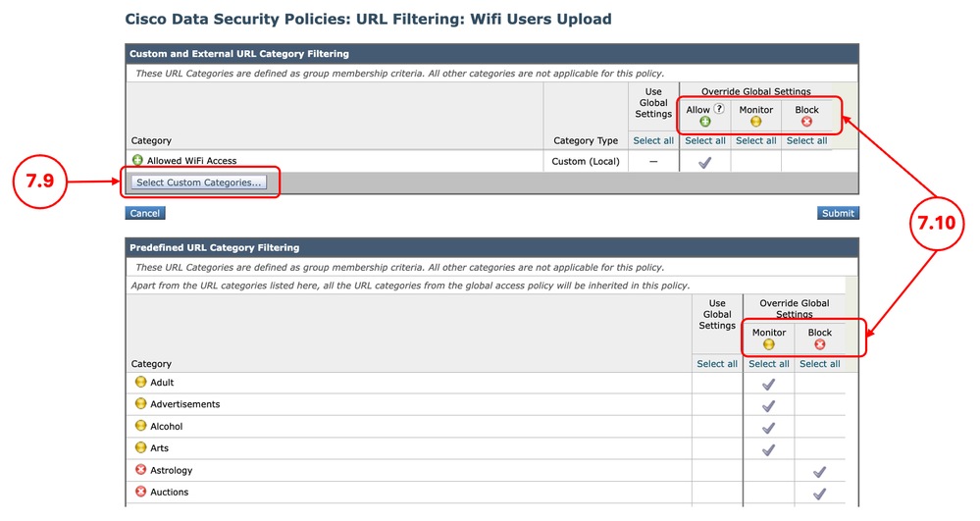The image size is (980, 521).
Task: Toggle Block checkmark for Auctions category
Action: coord(820,495)
